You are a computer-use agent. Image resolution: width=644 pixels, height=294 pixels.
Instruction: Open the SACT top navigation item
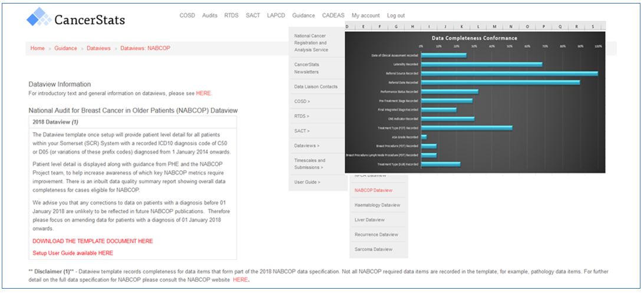coord(253,15)
